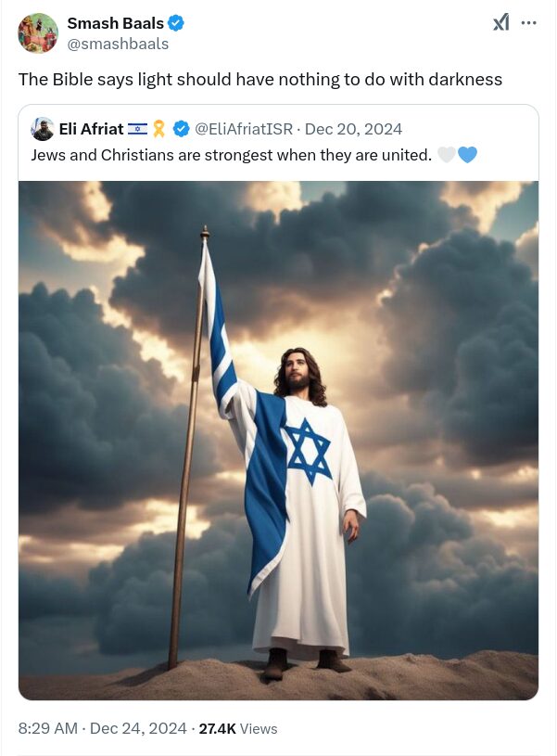This screenshot has height=756, width=557.
Task: Open the quoted post's flag image
Action: tap(278, 440)
